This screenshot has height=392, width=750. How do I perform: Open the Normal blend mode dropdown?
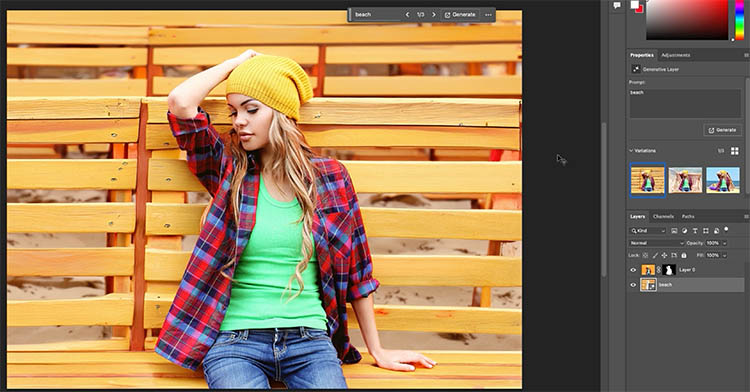(656, 243)
